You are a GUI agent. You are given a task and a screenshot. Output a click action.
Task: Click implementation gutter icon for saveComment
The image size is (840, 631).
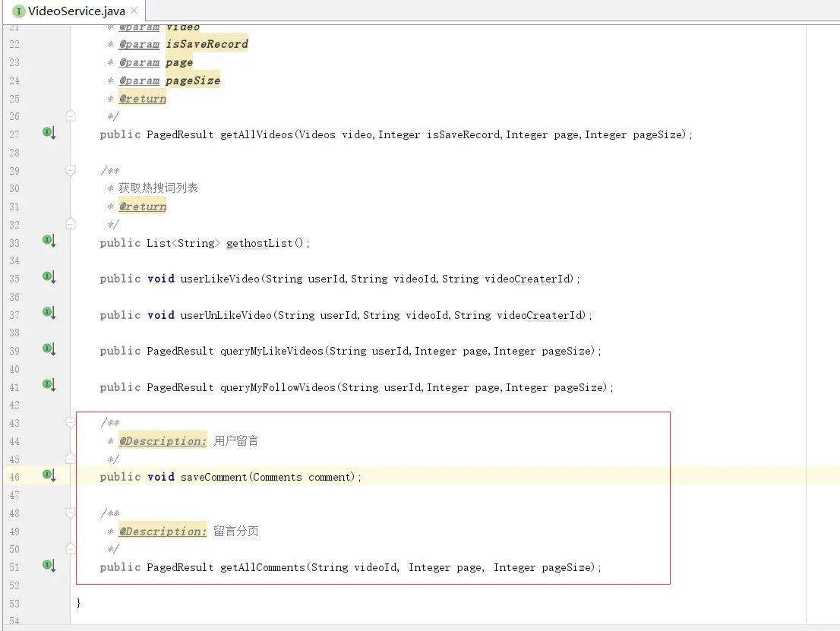pos(49,475)
